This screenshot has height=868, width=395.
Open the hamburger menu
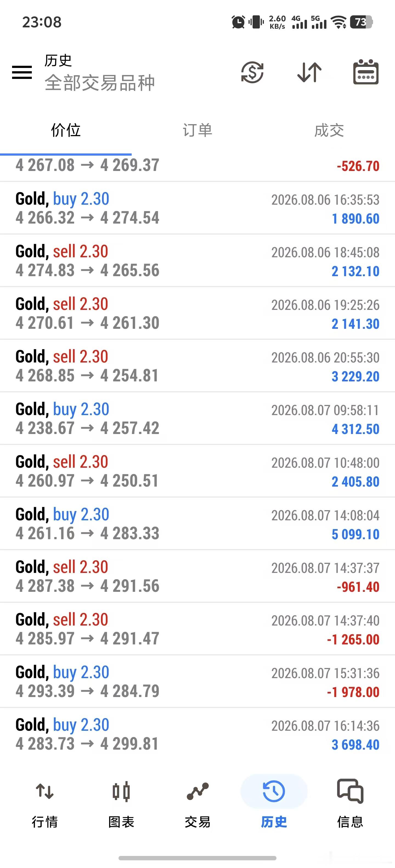22,72
